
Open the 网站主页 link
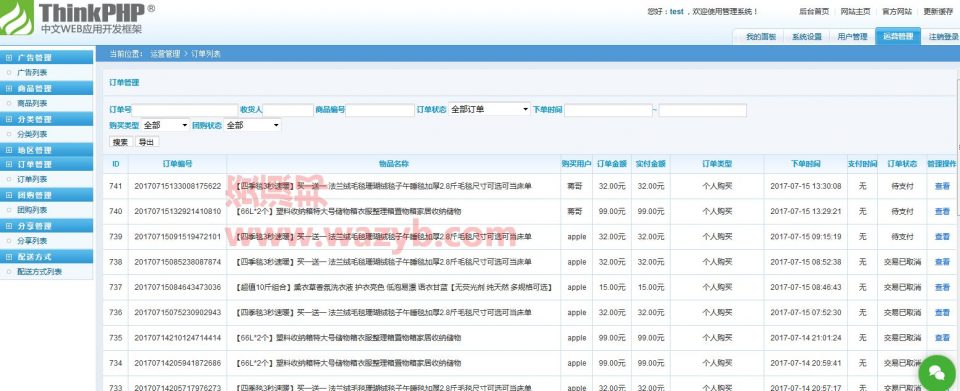point(855,11)
